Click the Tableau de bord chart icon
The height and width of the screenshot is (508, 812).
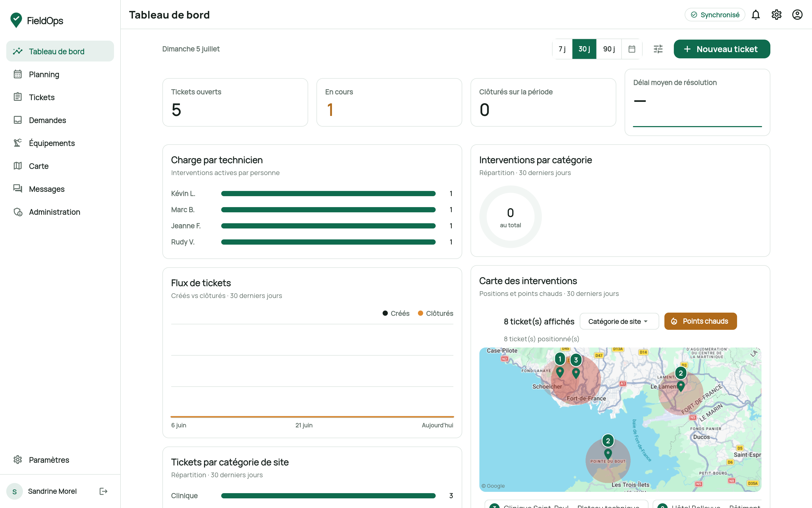coord(18,51)
